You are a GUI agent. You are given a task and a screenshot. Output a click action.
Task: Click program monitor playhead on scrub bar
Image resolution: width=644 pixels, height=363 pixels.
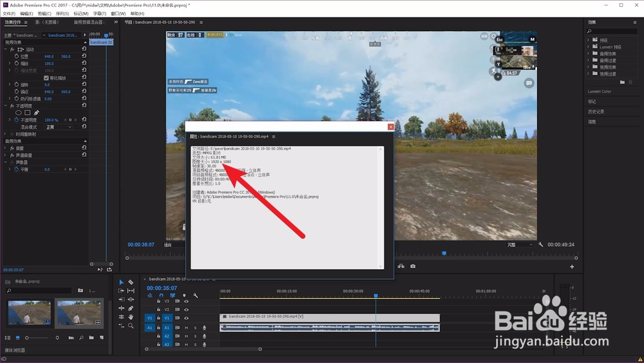(x=444, y=253)
